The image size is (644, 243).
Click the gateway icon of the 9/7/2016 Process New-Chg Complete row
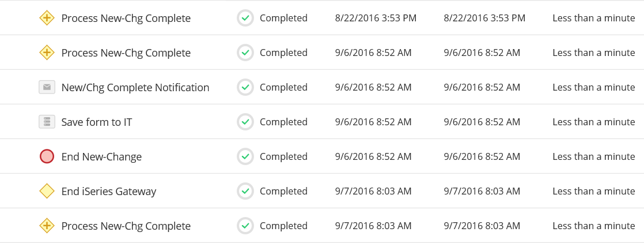[x=47, y=226]
